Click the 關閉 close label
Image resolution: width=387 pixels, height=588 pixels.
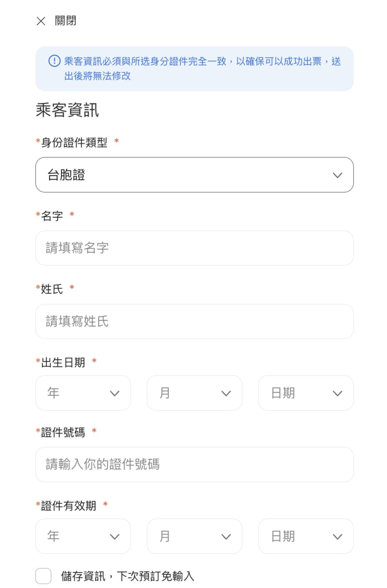[65, 21]
